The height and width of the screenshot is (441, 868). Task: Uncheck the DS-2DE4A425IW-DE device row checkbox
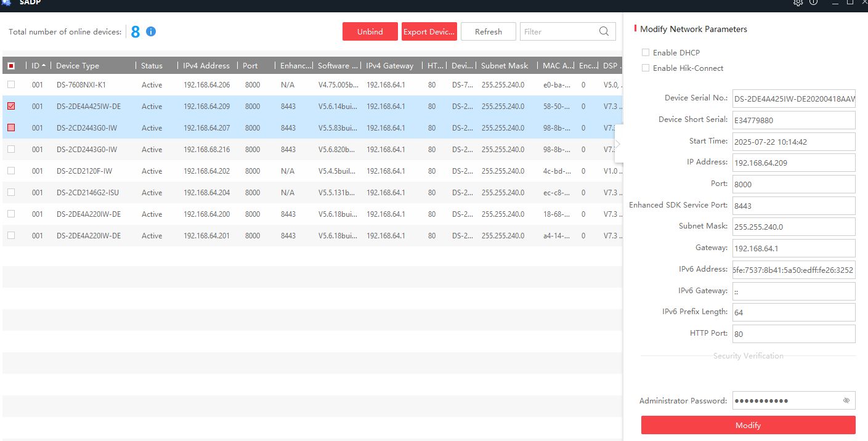(11, 106)
